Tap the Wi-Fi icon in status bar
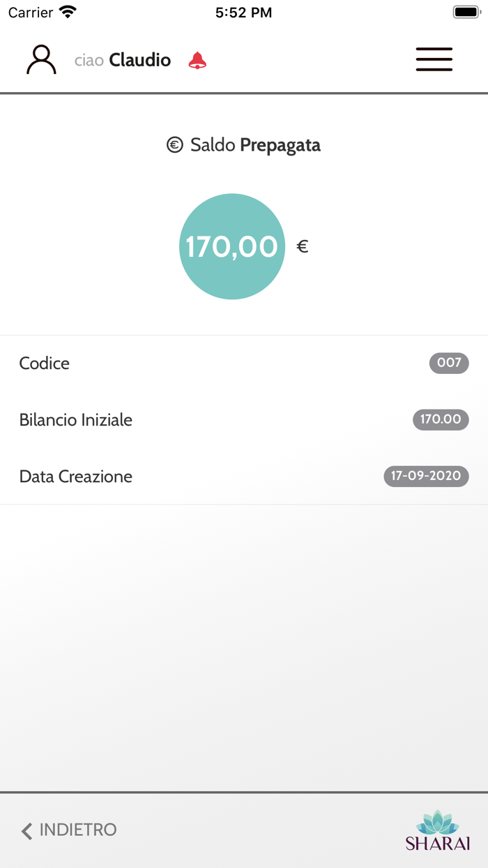488x868 pixels. tap(68, 13)
